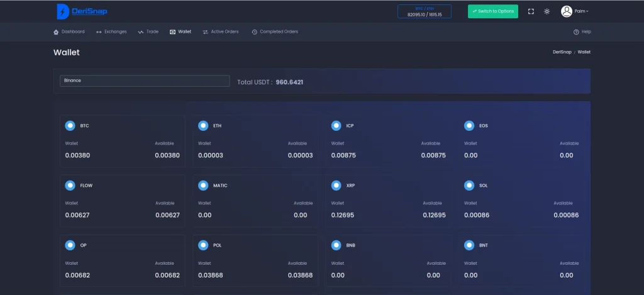View Completed Orders page

275,31
